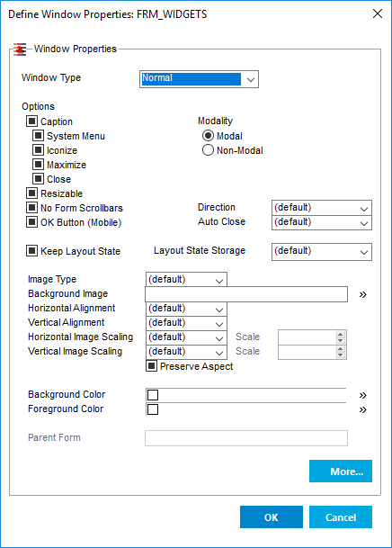Screen dimensions: 392x548
Task: Click the Modality group label
Action: [215, 121]
